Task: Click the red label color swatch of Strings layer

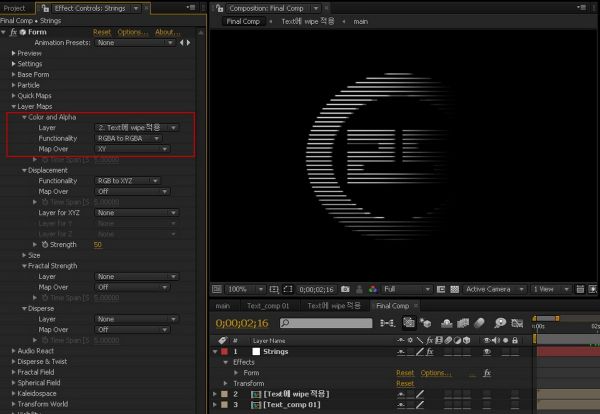Action: click(224, 351)
